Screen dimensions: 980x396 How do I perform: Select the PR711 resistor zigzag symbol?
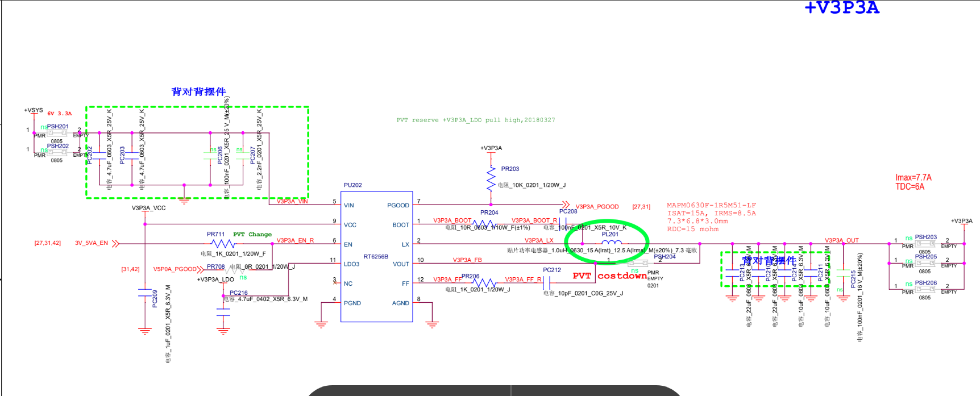pos(222,244)
